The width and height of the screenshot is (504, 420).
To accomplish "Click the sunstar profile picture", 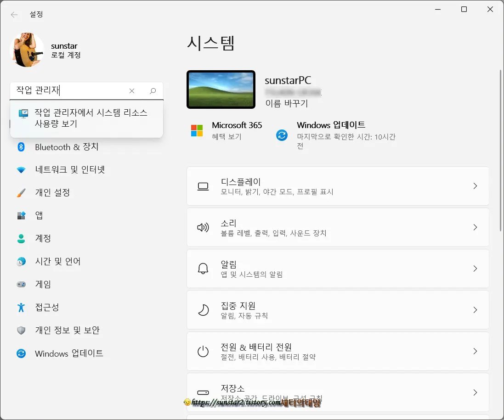I will (x=27, y=49).
